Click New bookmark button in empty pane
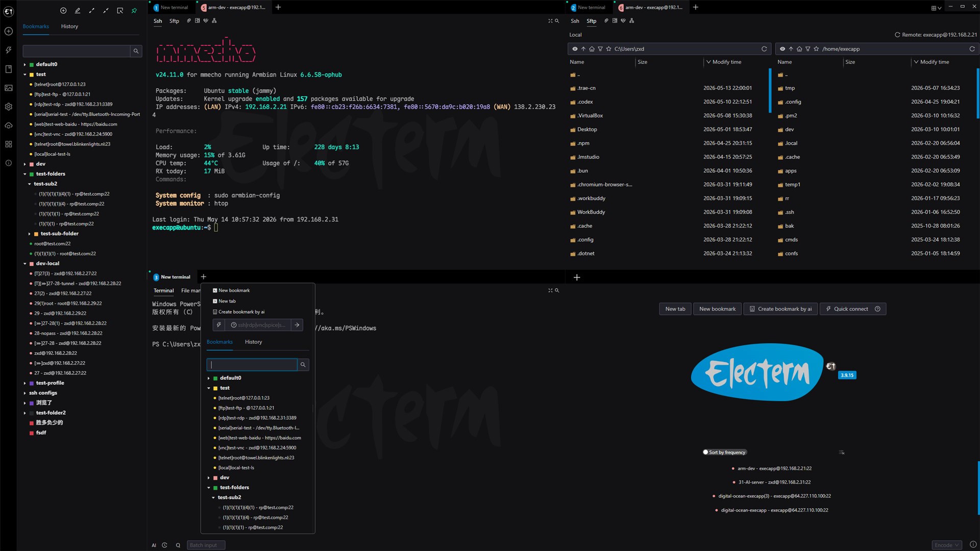980x551 pixels. click(717, 309)
